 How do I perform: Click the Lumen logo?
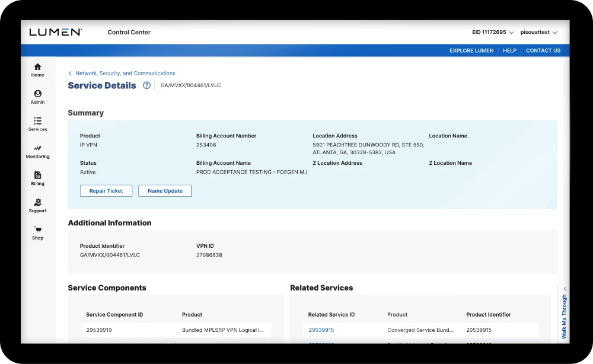[x=56, y=32]
